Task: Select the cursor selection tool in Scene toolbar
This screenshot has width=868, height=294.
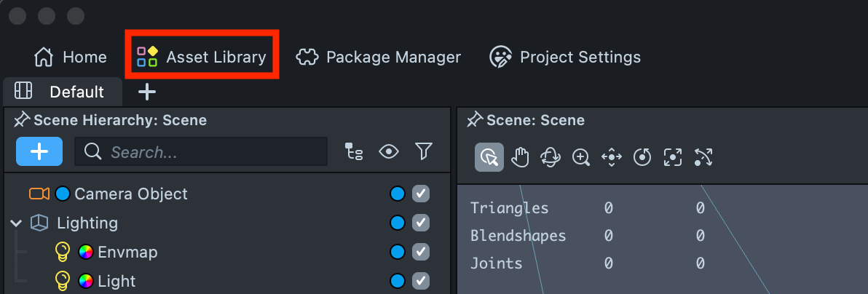Action: pyautogui.click(x=489, y=156)
